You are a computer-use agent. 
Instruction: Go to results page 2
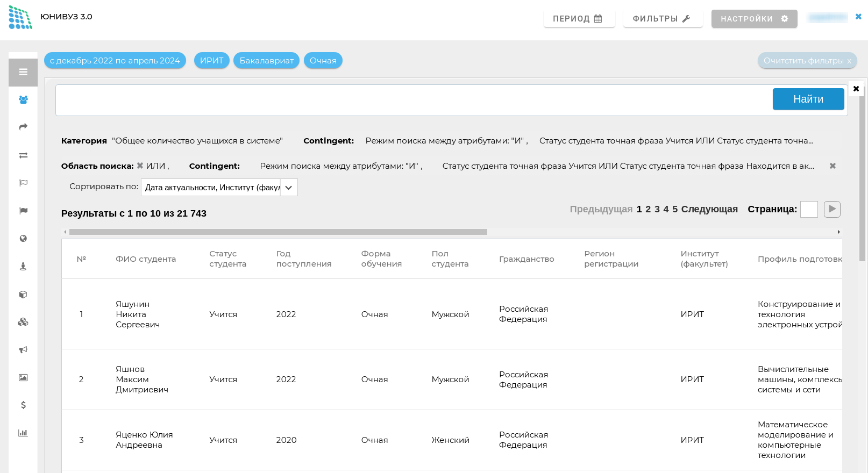(648, 209)
